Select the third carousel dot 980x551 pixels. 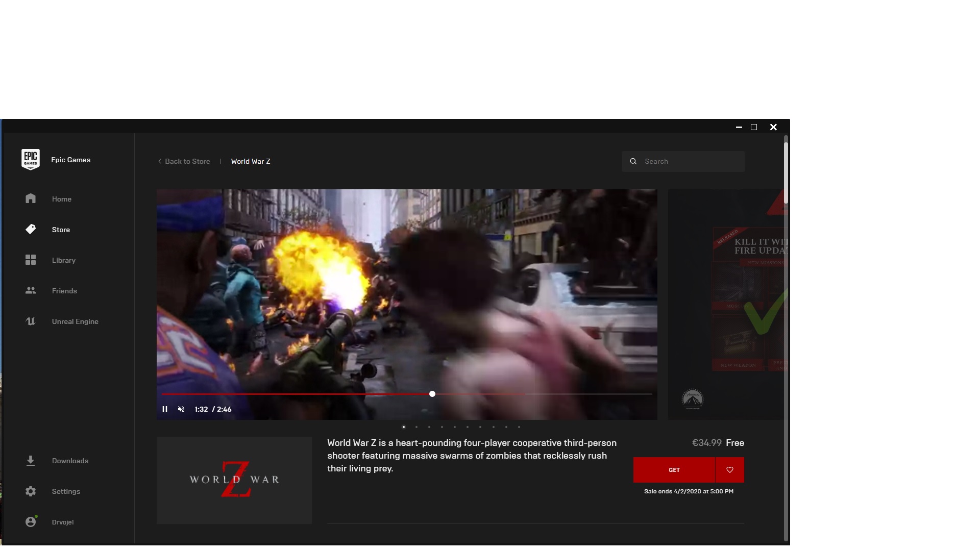pyautogui.click(x=429, y=427)
